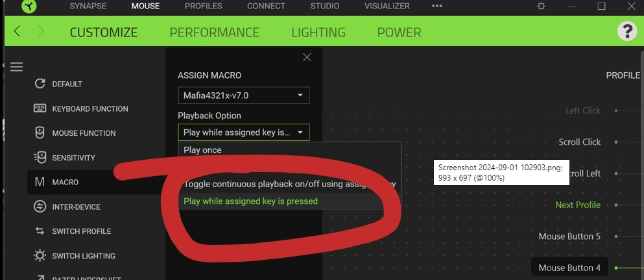
Task: Click the Switch Lighting sun icon
Action: click(40, 256)
